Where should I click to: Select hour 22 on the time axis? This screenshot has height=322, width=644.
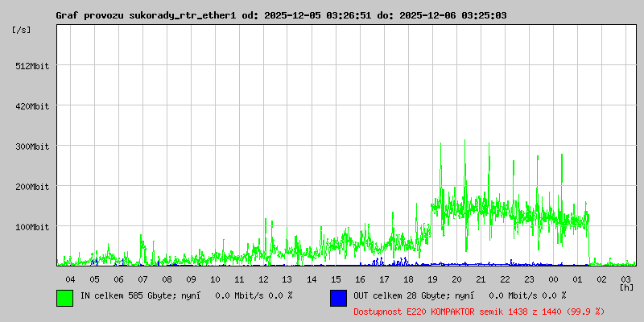(505, 279)
